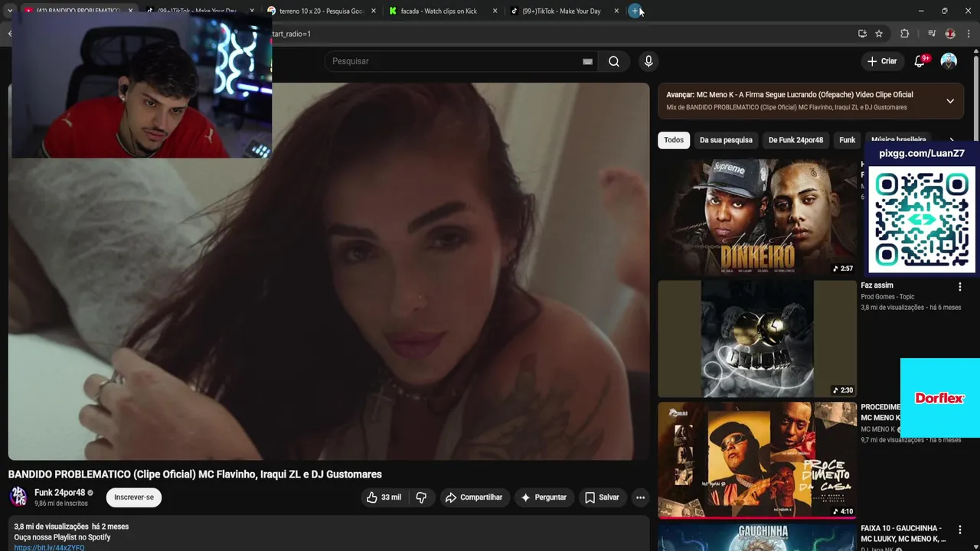Select the Funk filter chip
This screenshot has height=551, width=980.
pos(847,140)
